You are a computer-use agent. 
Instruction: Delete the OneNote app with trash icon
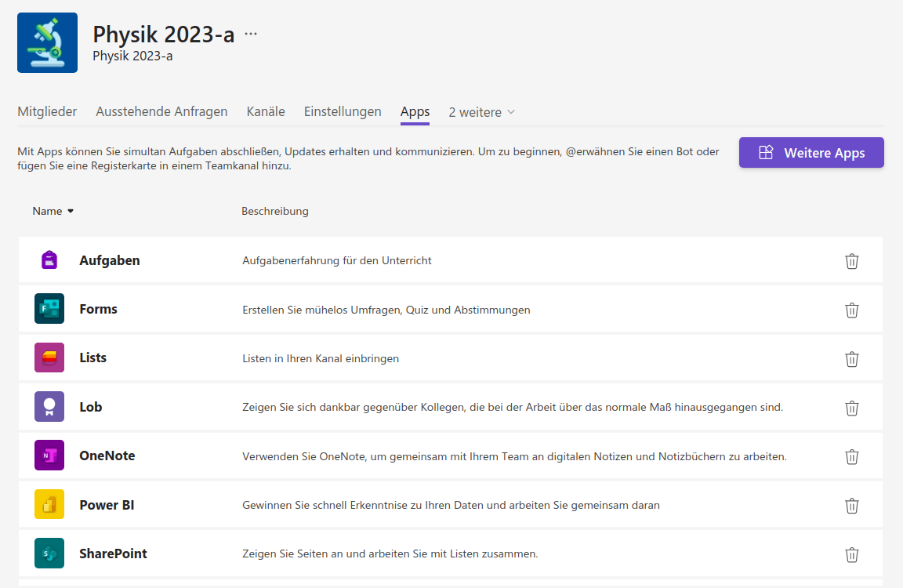(x=852, y=457)
